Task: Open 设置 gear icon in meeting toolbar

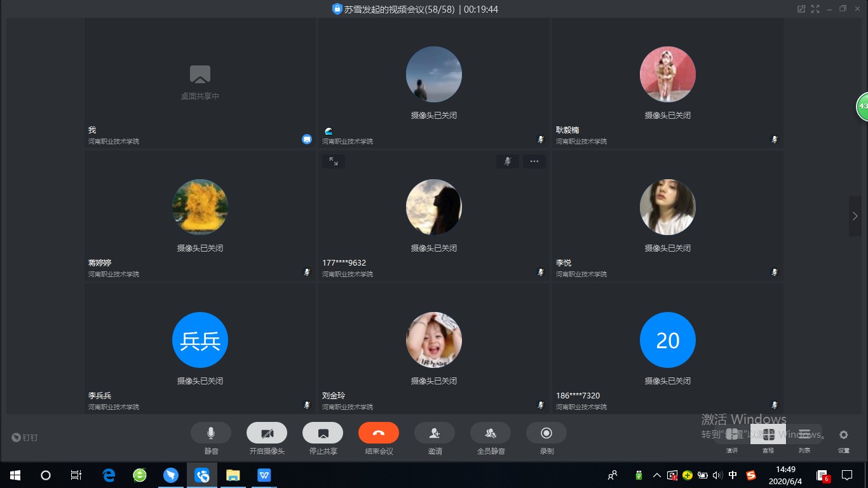Action: [x=843, y=435]
